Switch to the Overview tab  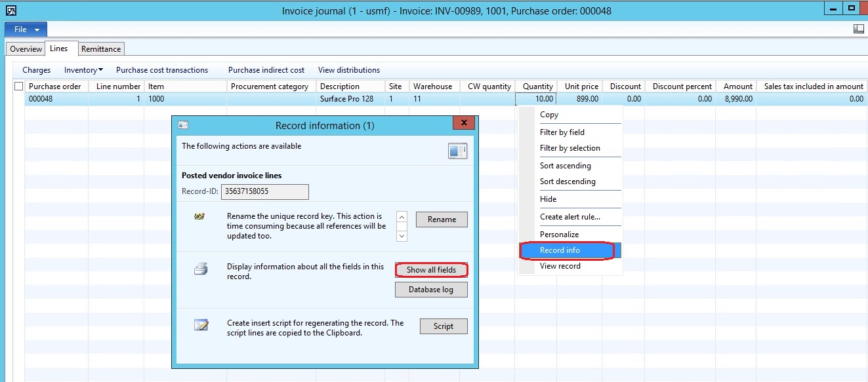tap(25, 48)
